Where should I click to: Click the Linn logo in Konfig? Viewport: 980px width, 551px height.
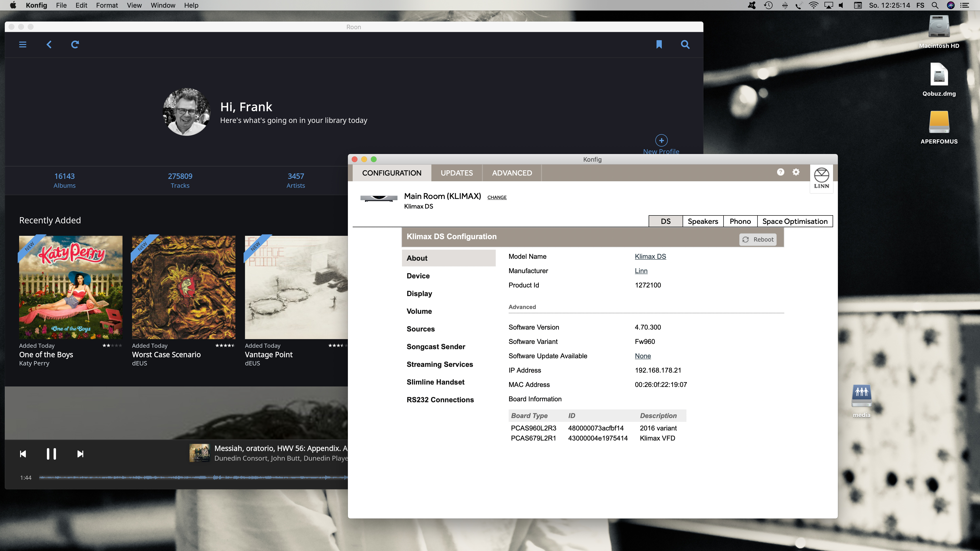tap(821, 178)
